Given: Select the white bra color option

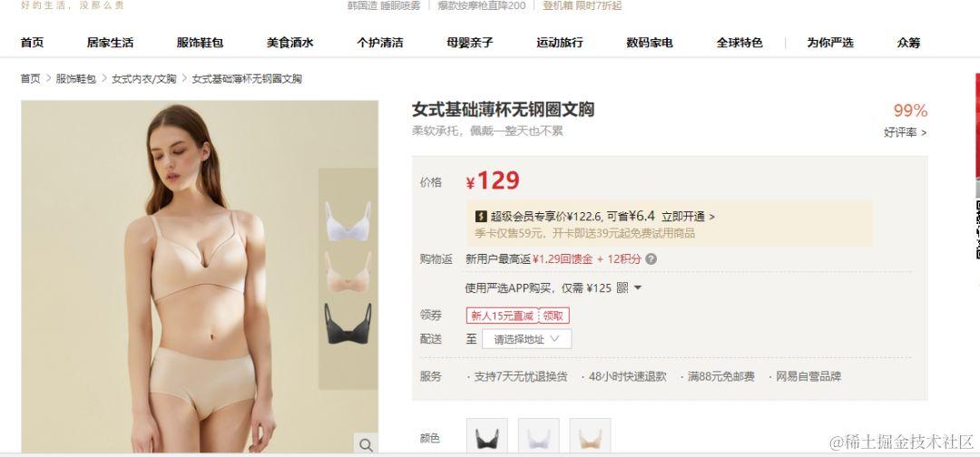Looking at the screenshot, I should pos(538,437).
